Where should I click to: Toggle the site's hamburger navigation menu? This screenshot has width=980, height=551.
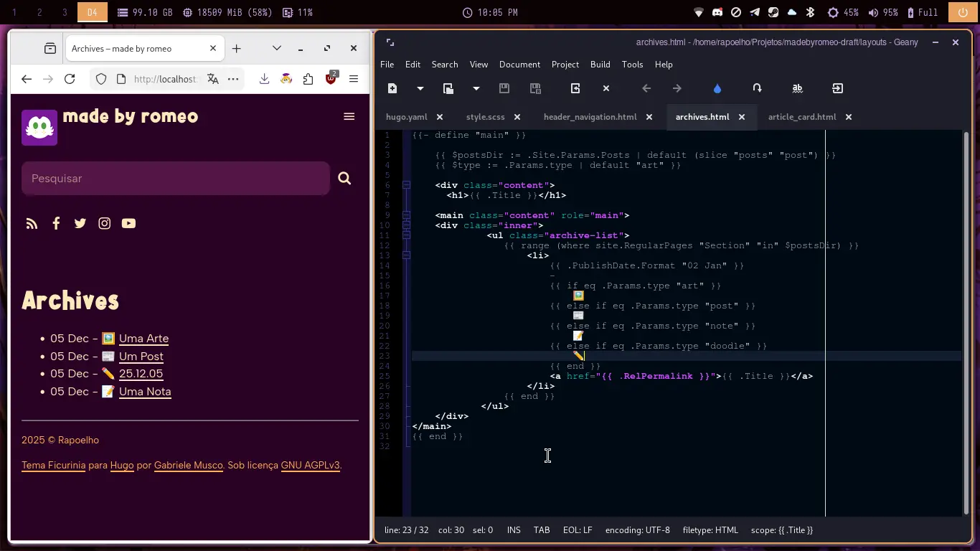click(349, 117)
